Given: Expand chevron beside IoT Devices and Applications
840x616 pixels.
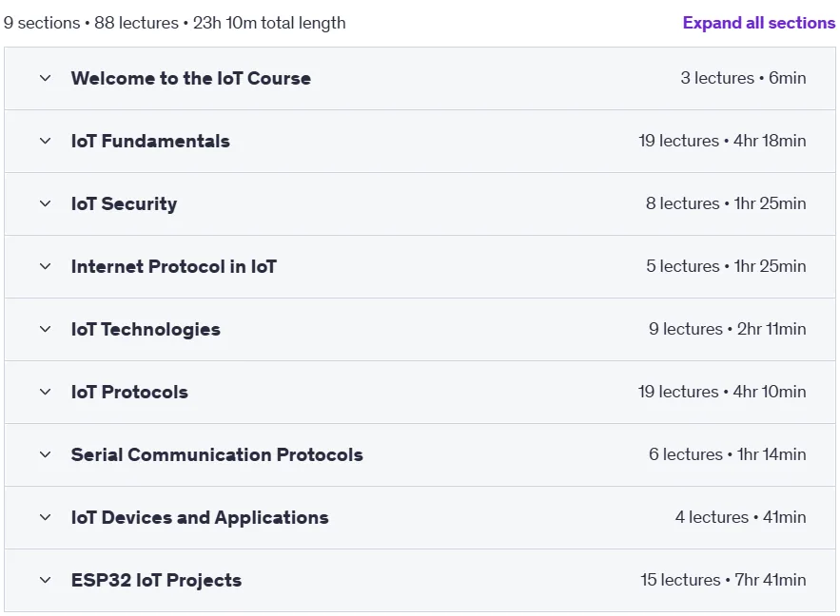Looking at the screenshot, I should 46,517.
